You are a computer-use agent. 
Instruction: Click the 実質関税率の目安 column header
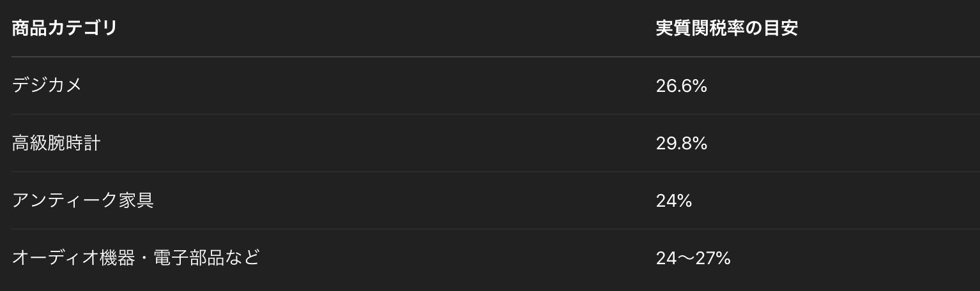(727, 29)
